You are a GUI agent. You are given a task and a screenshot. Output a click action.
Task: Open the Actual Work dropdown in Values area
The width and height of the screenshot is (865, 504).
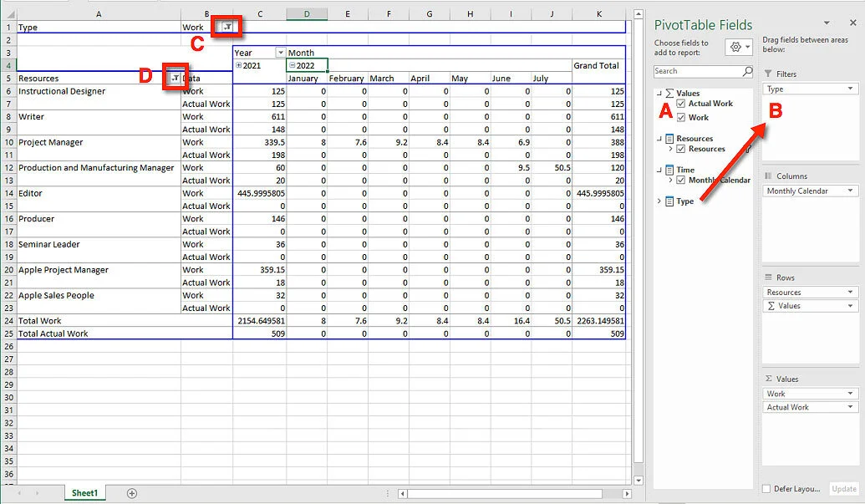(850, 407)
